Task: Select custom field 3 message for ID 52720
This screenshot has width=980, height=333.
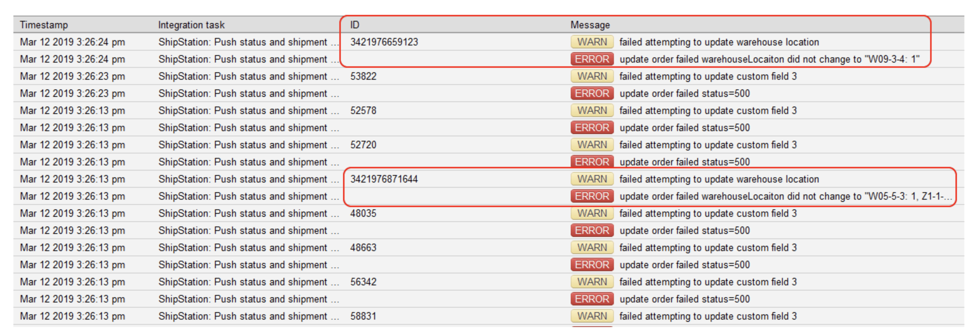Action: click(x=708, y=145)
